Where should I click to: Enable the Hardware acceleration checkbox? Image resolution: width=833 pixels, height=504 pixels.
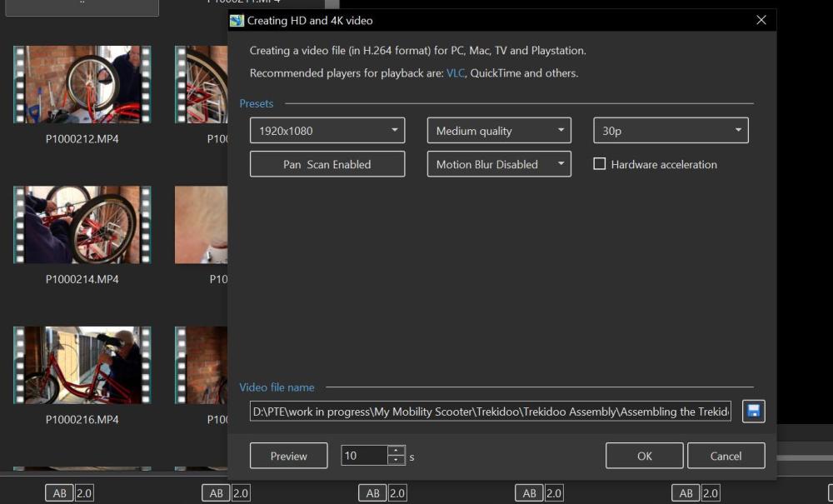pos(599,164)
